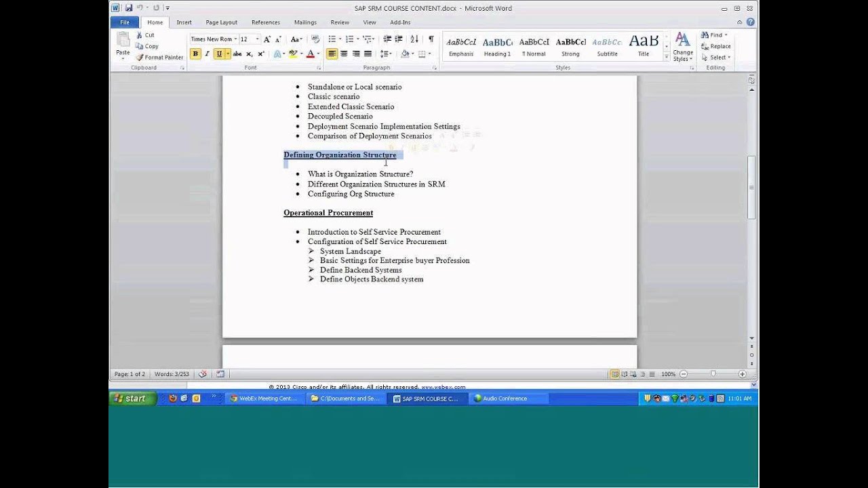The width and height of the screenshot is (868, 488).
Task: Click the zoom slider handle
Action: 713,374
